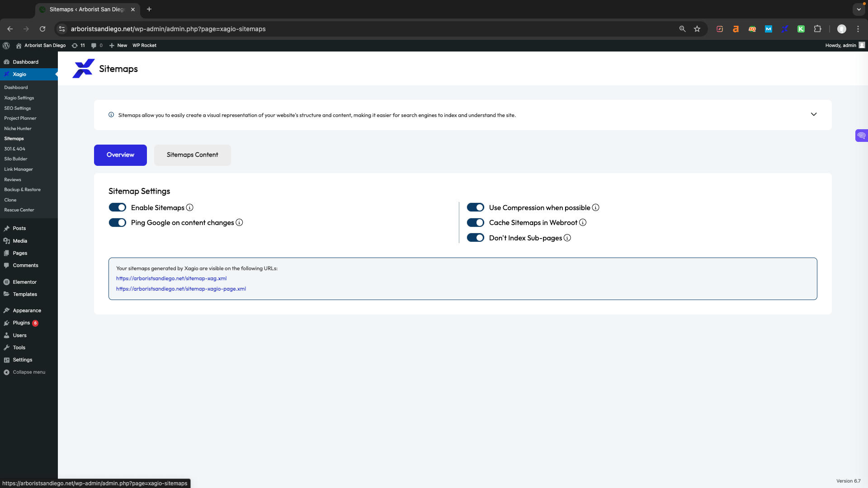
Task: Open Silo Builder submenu
Action: pos(16,159)
